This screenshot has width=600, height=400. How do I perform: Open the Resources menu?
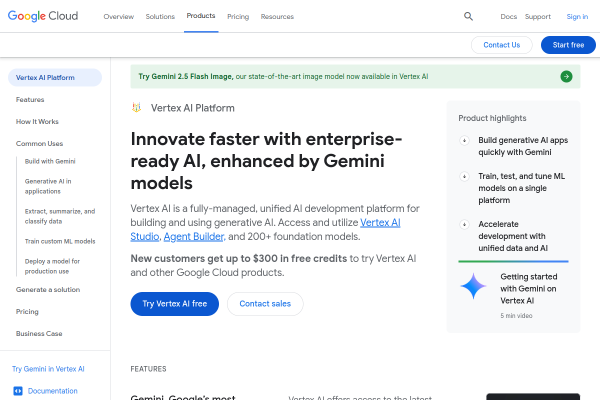tap(277, 17)
